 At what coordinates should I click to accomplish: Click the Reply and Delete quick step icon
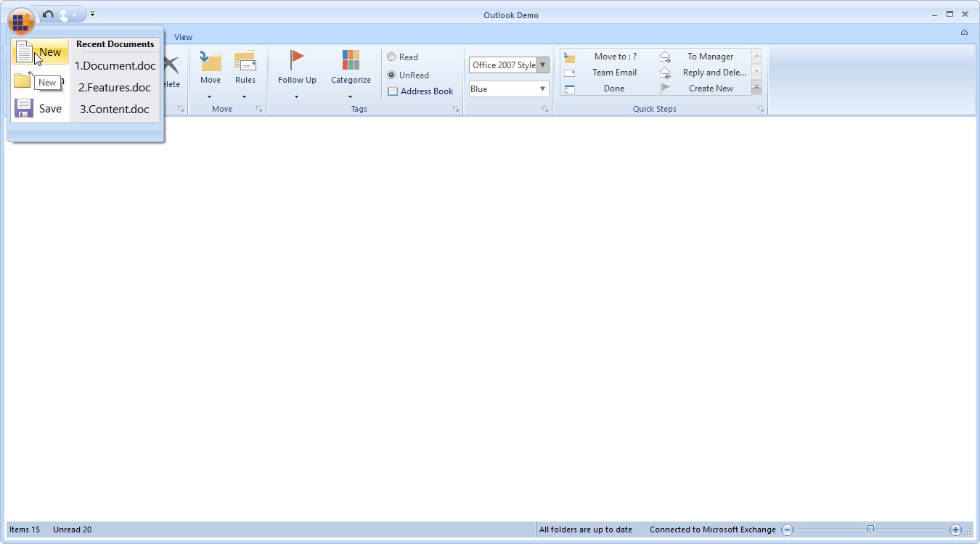click(x=665, y=73)
